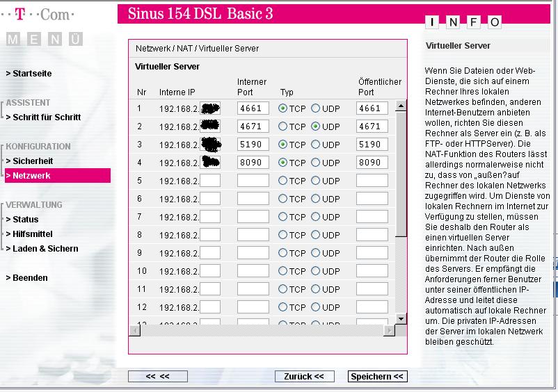Click the Zurück button
The height and width of the screenshot is (392, 558).
[304, 377]
